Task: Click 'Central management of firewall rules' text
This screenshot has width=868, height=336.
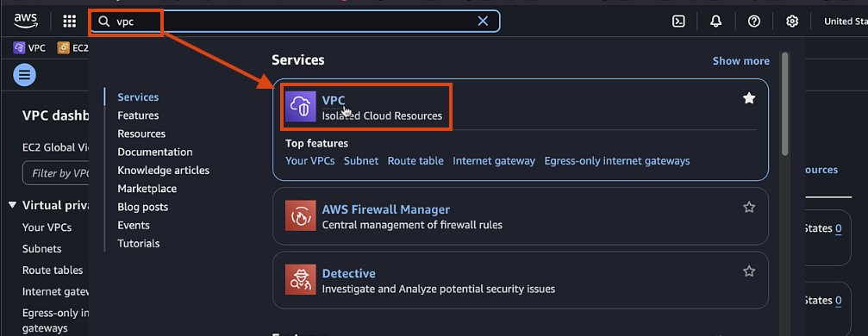Action: coord(412,225)
